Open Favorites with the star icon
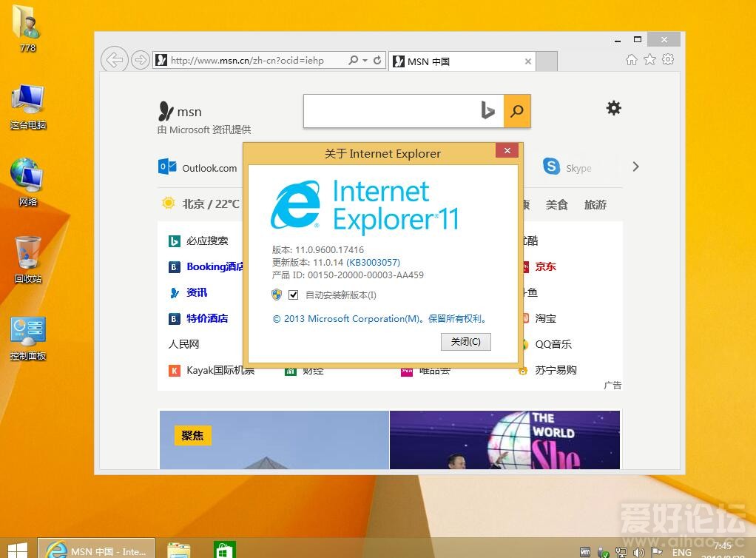The width and height of the screenshot is (756, 558). pyautogui.click(x=650, y=59)
